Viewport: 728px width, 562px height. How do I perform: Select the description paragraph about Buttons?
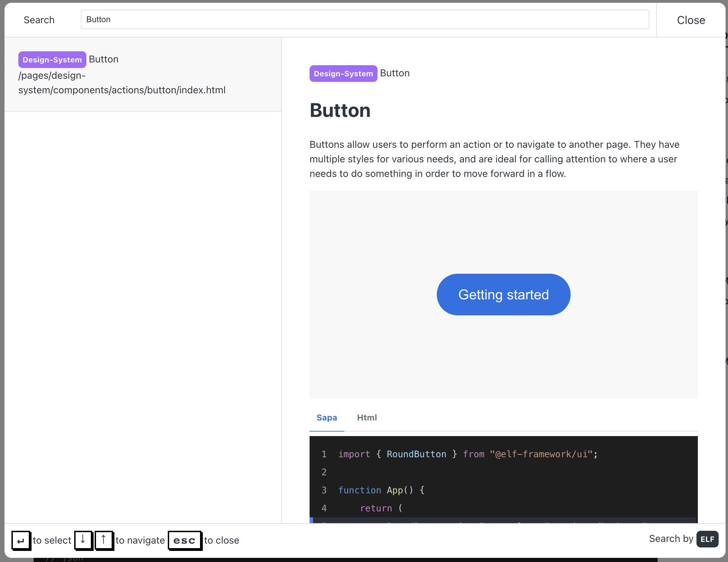494,159
